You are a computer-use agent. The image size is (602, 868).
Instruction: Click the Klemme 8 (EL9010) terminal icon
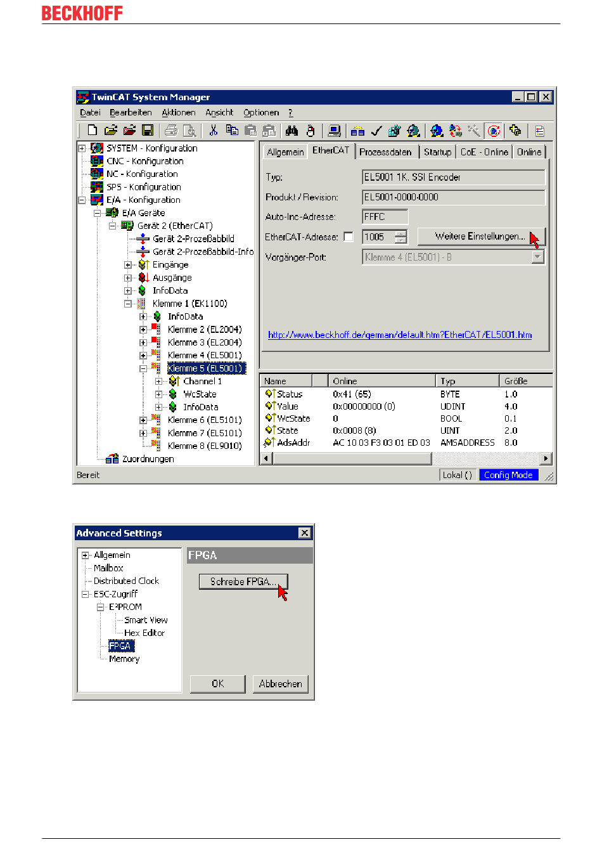(156, 446)
